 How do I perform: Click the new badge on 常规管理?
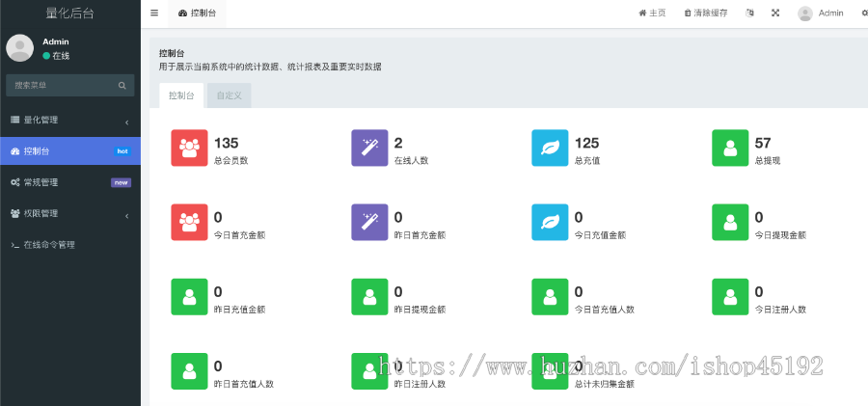[121, 182]
